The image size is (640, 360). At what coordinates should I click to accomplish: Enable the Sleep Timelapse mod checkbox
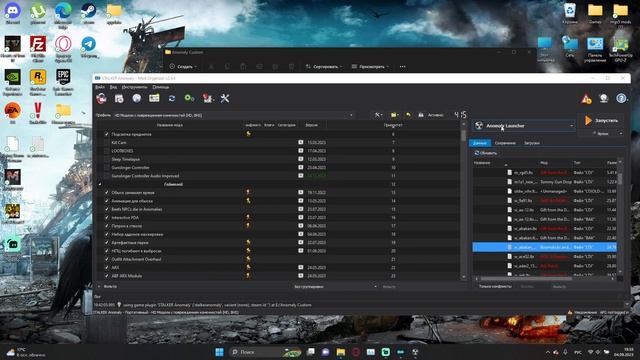tap(107, 159)
